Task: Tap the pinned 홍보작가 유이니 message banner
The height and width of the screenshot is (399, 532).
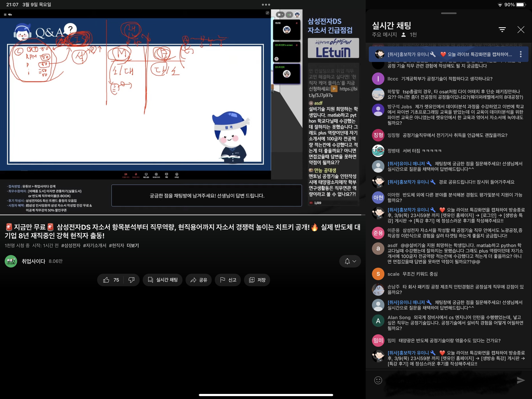Action: [x=448, y=54]
